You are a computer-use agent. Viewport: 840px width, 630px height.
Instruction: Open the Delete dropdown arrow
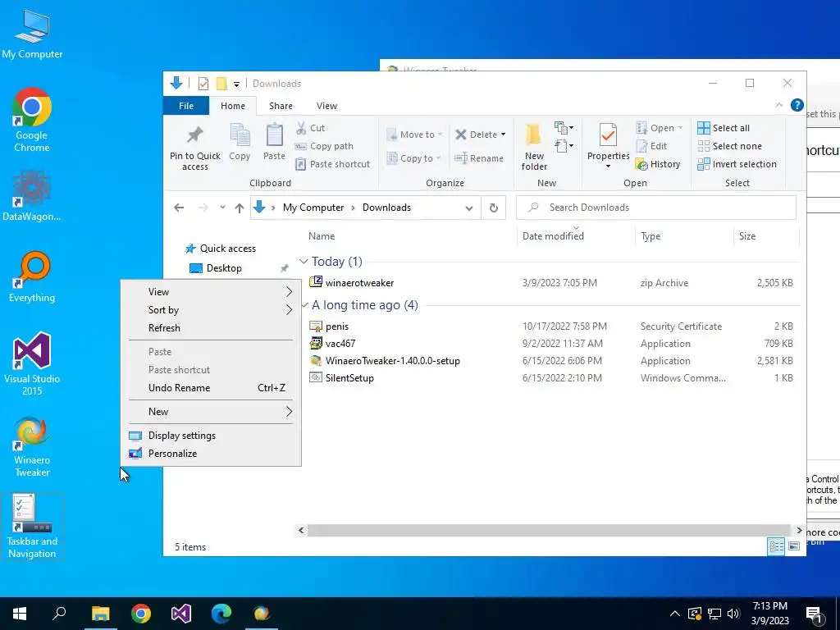click(503, 135)
